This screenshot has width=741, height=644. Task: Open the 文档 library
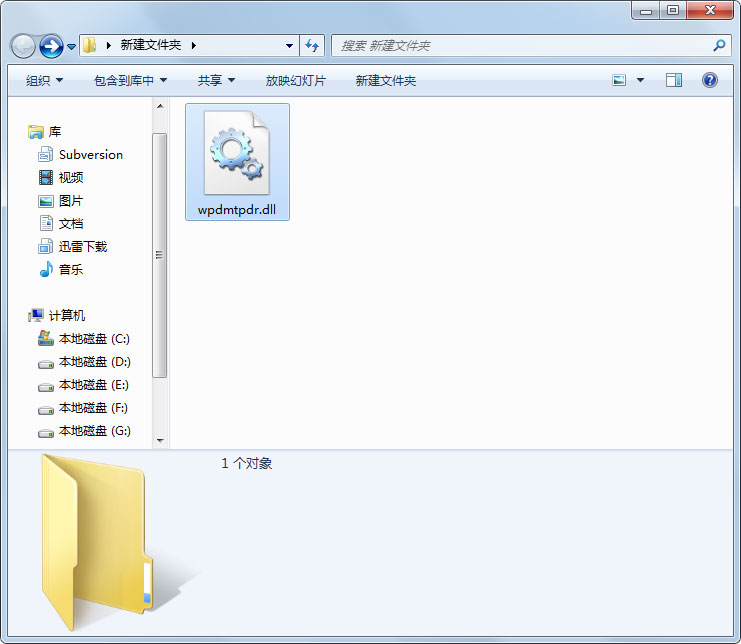tap(71, 223)
